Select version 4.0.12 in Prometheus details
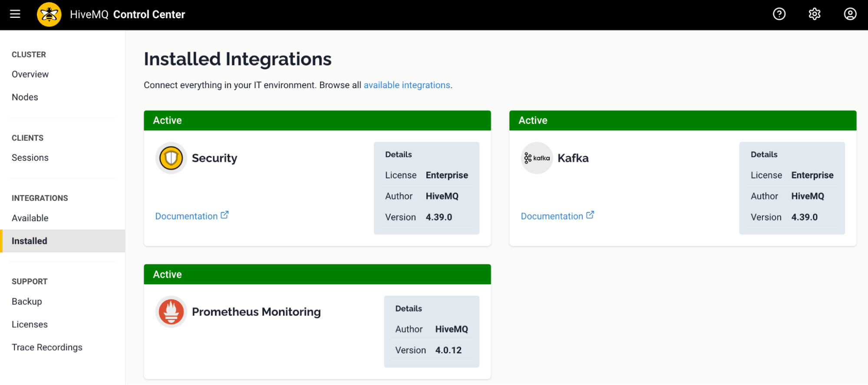Image resolution: width=868 pixels, height=385 pixels. 449,350
